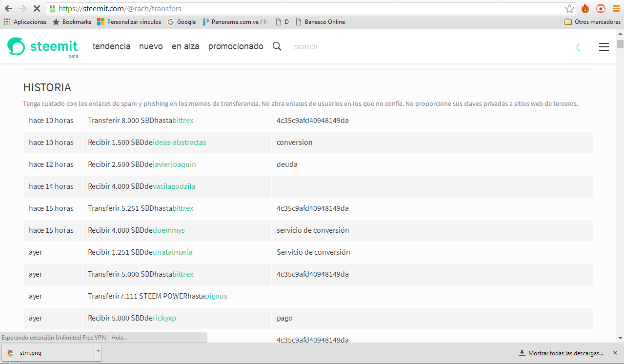The width and height of the screenshot is (624, 364).
Task: Open bittrex link in the 5.251 SBD row
Action: (183, 208)
